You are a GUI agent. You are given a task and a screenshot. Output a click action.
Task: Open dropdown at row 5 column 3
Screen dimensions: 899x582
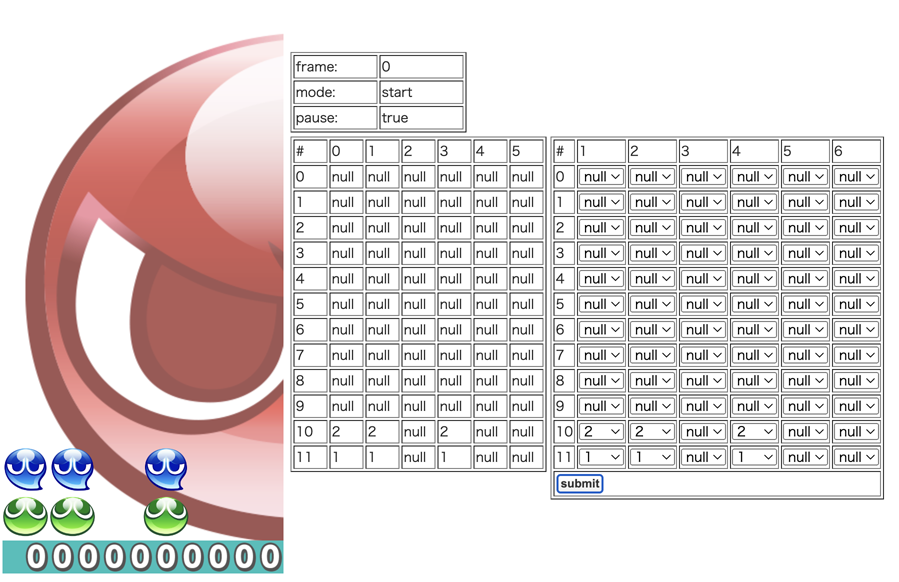(x=703, y=304)
